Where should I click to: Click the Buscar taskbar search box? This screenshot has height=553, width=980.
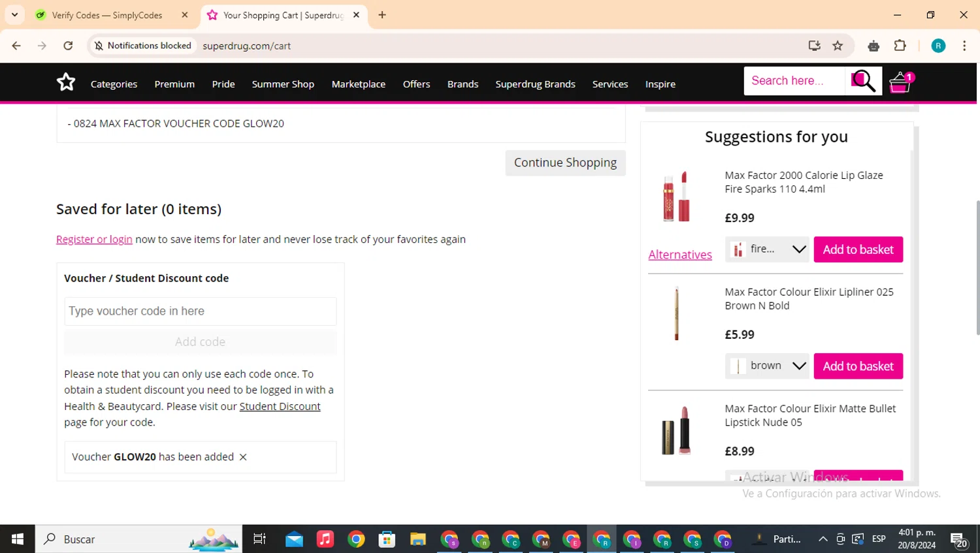tap(139, 539)
